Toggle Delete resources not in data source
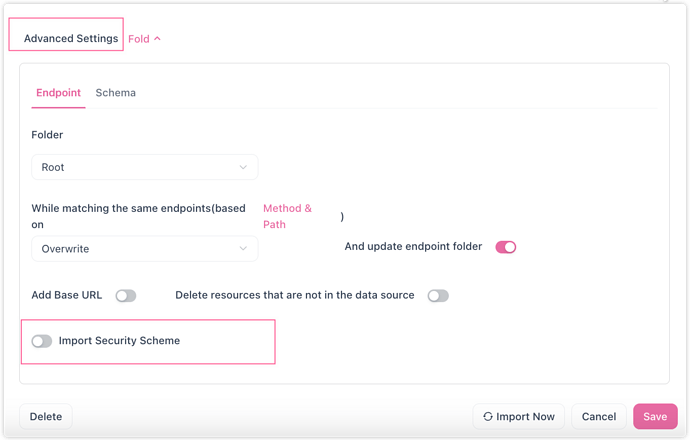The width and height of the screenshot is (690, 440). pos(438,296)
